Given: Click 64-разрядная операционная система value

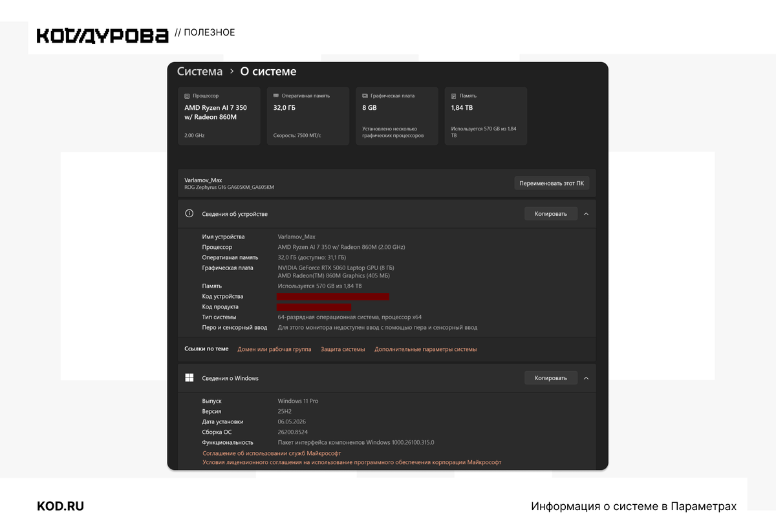Looking at the screenshot, I should (349, 317).
